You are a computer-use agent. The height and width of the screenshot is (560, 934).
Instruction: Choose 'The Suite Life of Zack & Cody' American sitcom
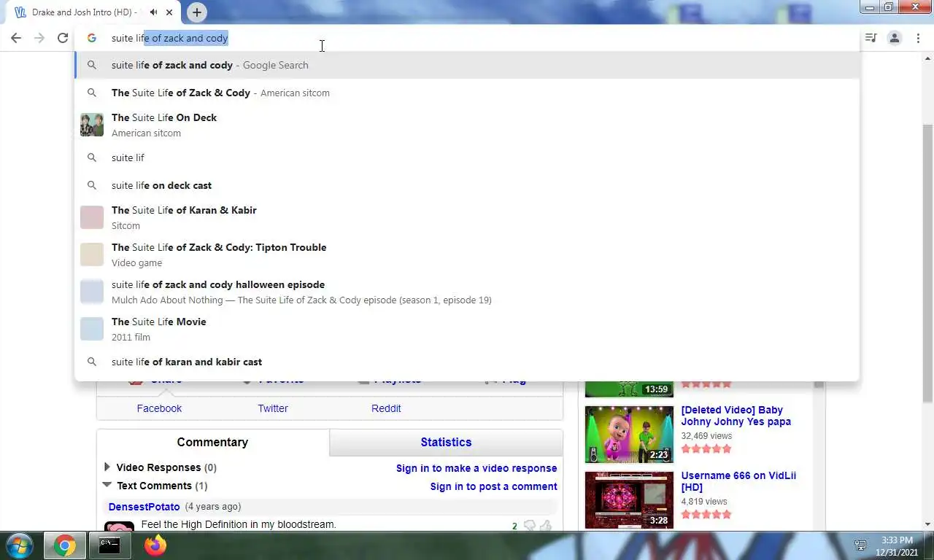click(x=467, y=93)
